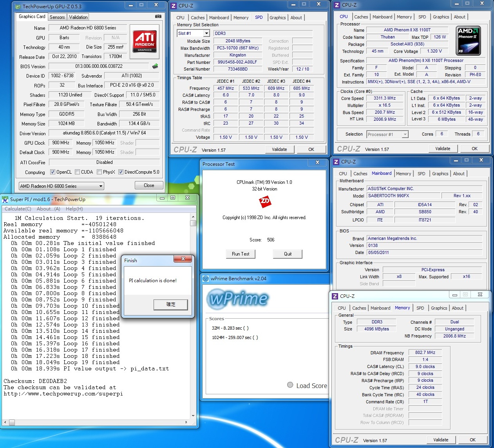The height and width of the screenshot is (448, 494).
Task: Click the BIOS save chip icon
Action: click(x=155, y=66)
